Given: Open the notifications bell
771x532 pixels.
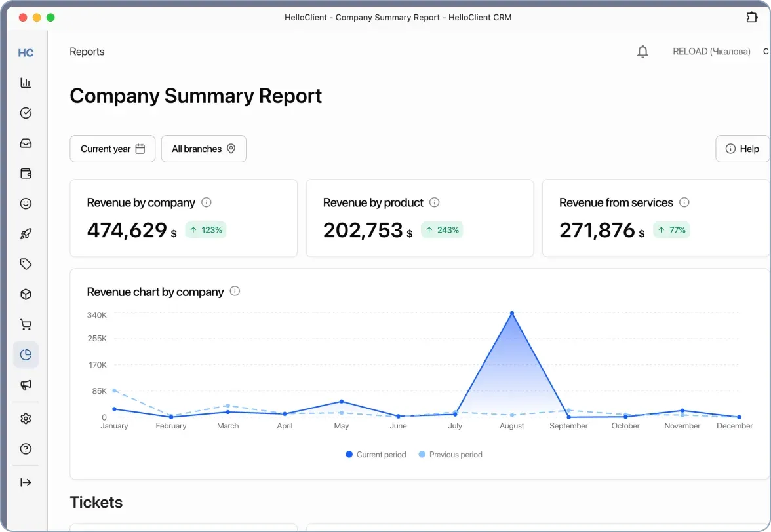Looking at the screenshot, I should (x=642, y=51).
